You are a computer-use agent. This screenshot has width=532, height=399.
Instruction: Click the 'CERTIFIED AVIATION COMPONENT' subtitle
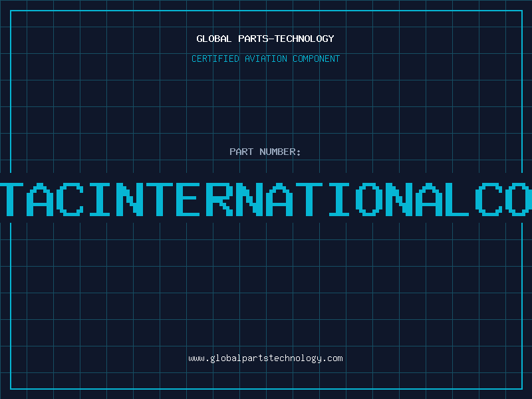[265, 59]
